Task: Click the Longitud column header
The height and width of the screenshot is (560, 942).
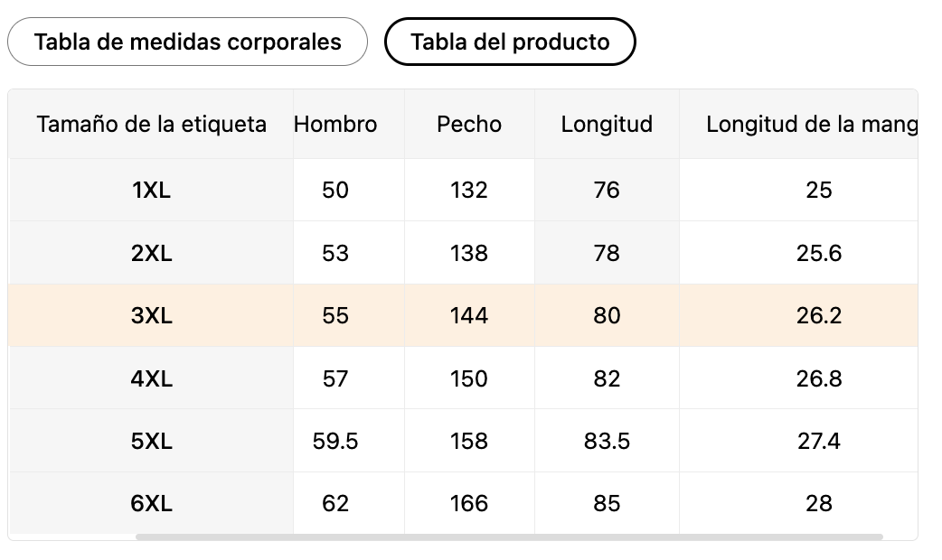Action: (607, 124)
